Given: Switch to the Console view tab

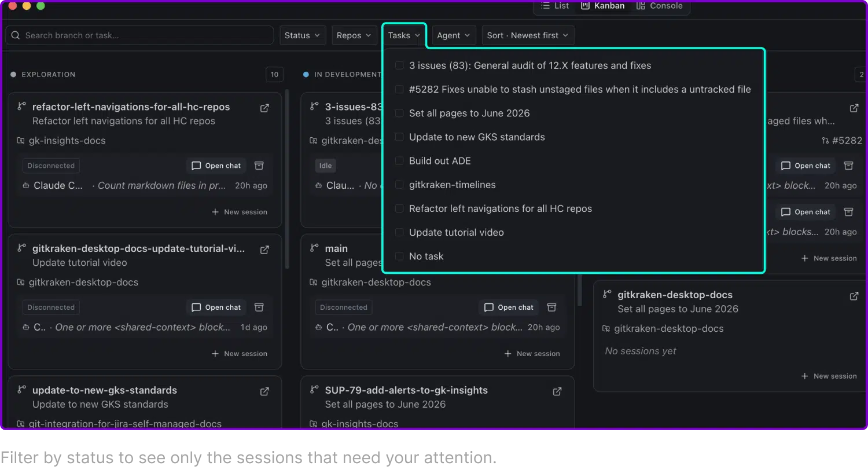Looking at the screenshot, I should pos(659,6).
